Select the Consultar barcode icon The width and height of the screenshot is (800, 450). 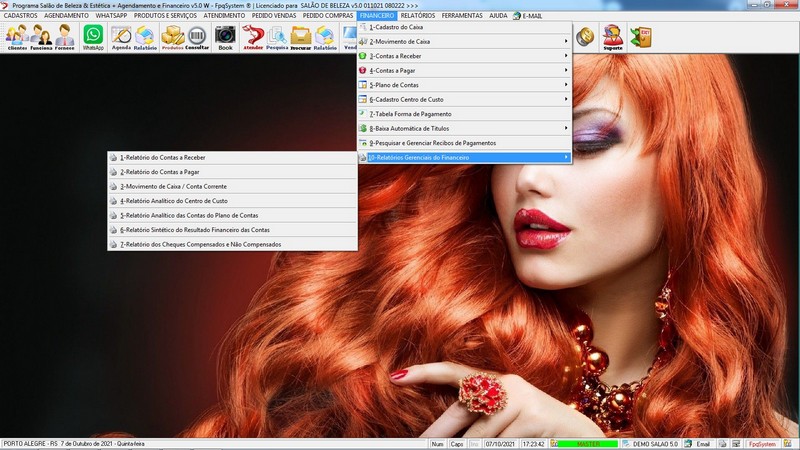point(197,38)
